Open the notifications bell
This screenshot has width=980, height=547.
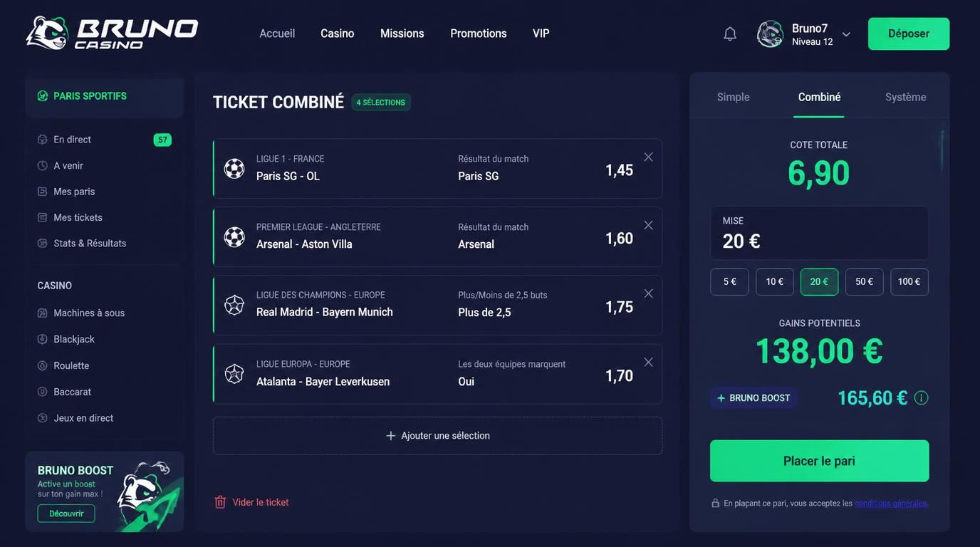730,33
